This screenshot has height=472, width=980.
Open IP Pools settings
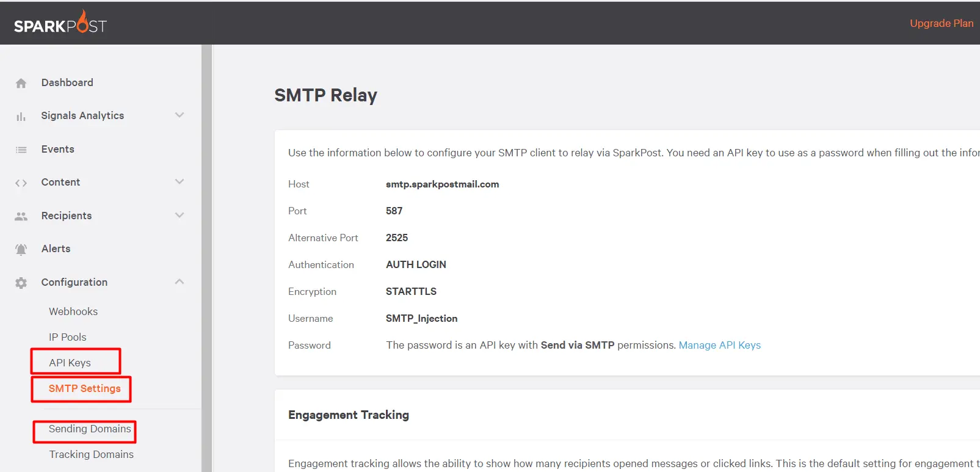click(x=68, y=337)
